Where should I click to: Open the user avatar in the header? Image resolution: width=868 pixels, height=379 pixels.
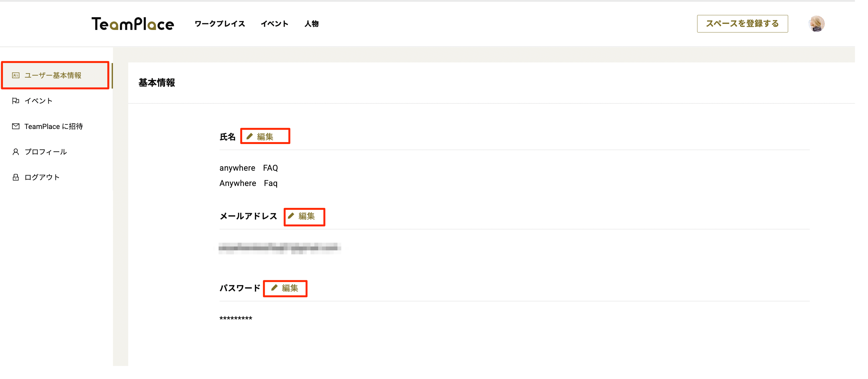pyautogui.click(x=816, y=24)
